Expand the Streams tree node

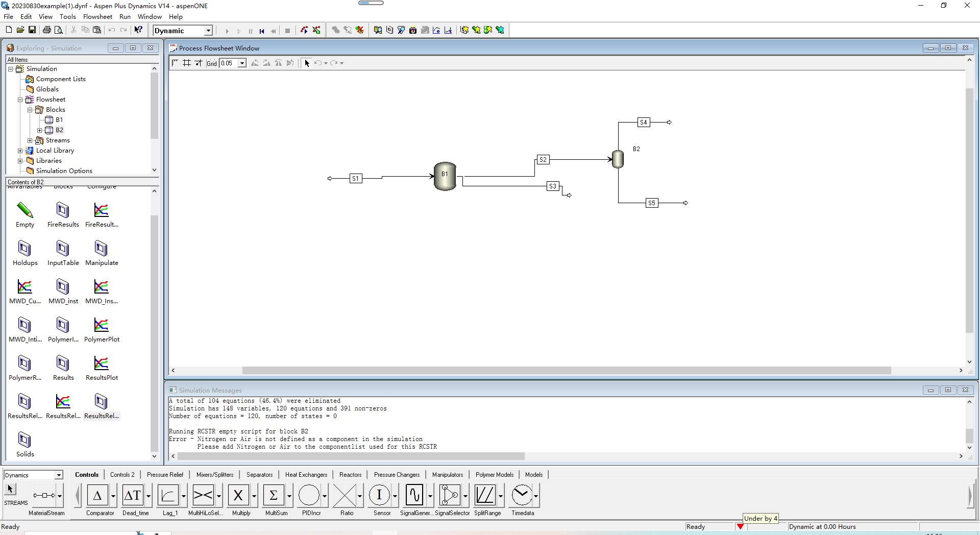pyautogui.click(x=30, y=140)
